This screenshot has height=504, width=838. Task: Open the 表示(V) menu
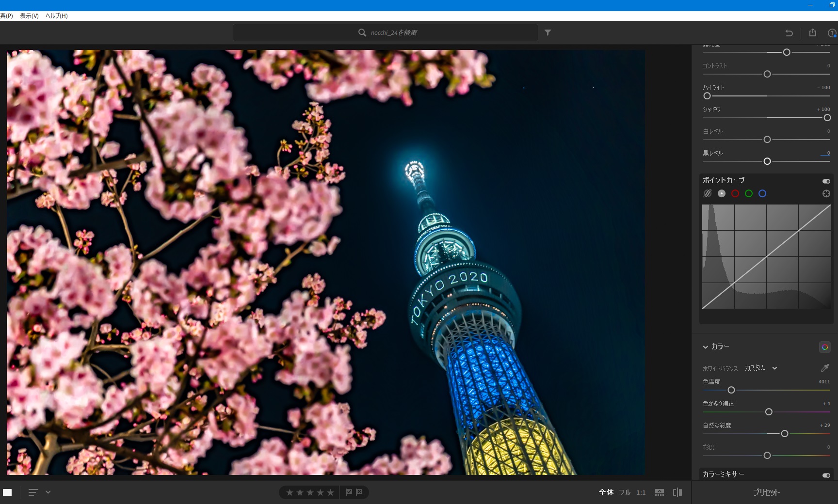pos(29,16)
